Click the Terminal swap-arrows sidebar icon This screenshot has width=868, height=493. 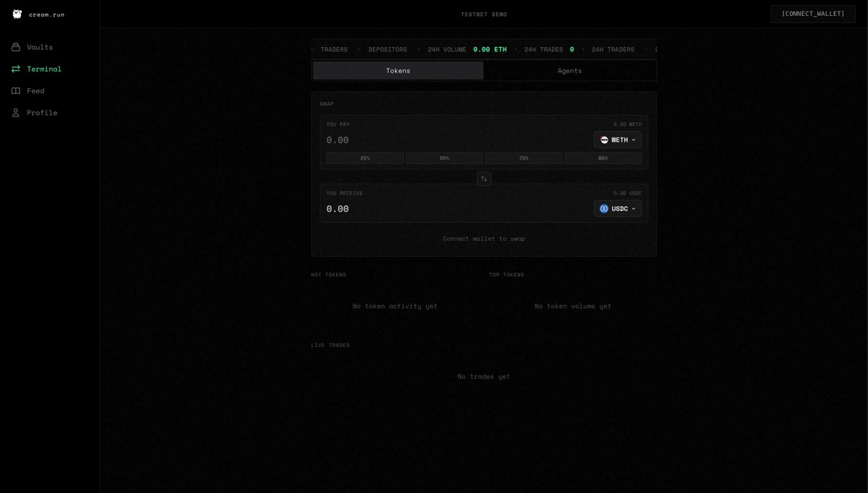point(16,69)
